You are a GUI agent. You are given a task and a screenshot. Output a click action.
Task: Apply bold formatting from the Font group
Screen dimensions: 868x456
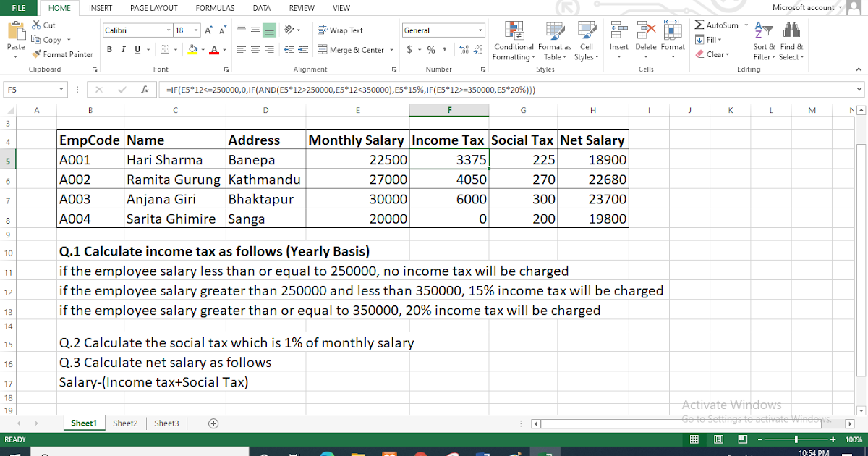[x=109, y=50]
